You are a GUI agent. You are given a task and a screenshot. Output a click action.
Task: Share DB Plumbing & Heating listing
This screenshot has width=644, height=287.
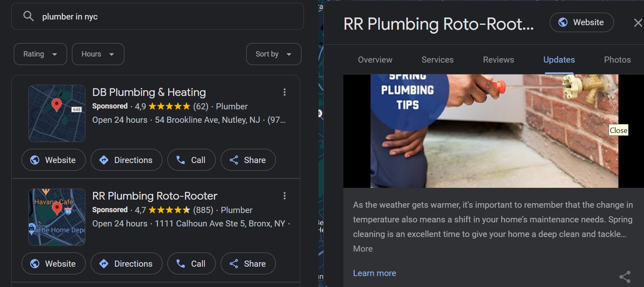tap(248, 160)
